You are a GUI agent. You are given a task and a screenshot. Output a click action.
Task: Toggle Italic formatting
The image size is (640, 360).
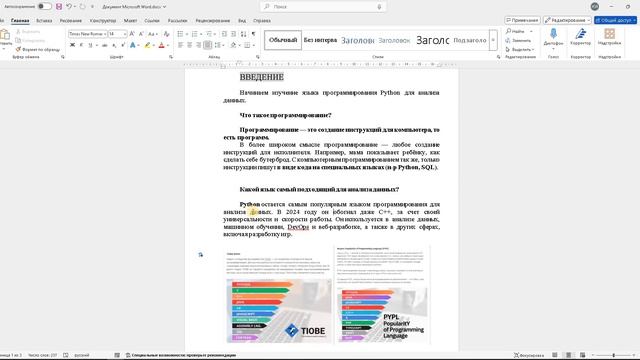[x=81, y=45]
